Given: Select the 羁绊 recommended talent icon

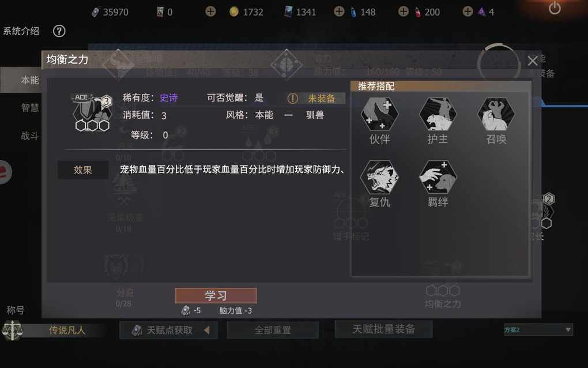Looking at the screenshot, I should click(x=438, y=177).
